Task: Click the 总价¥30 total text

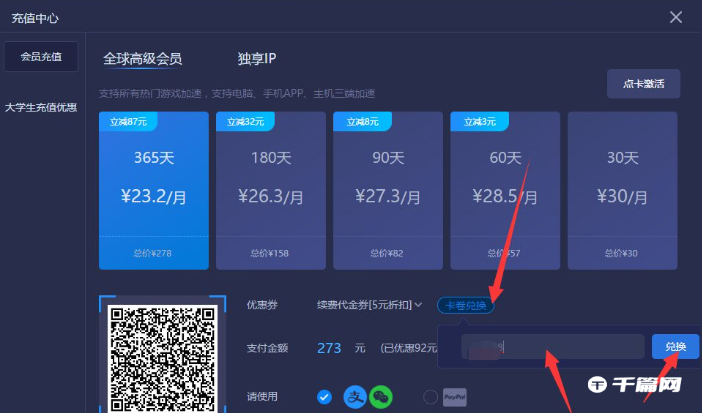Action: [621, 253]
